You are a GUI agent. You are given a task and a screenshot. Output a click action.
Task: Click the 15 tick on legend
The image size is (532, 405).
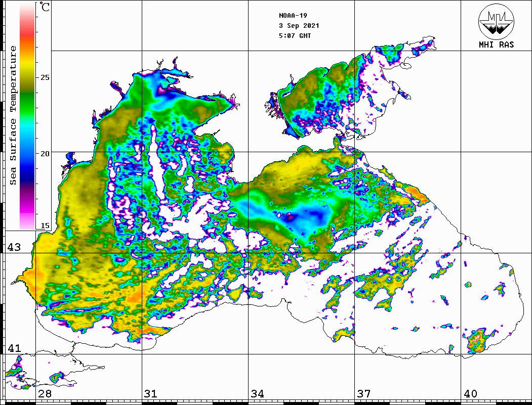coord(45,226)
